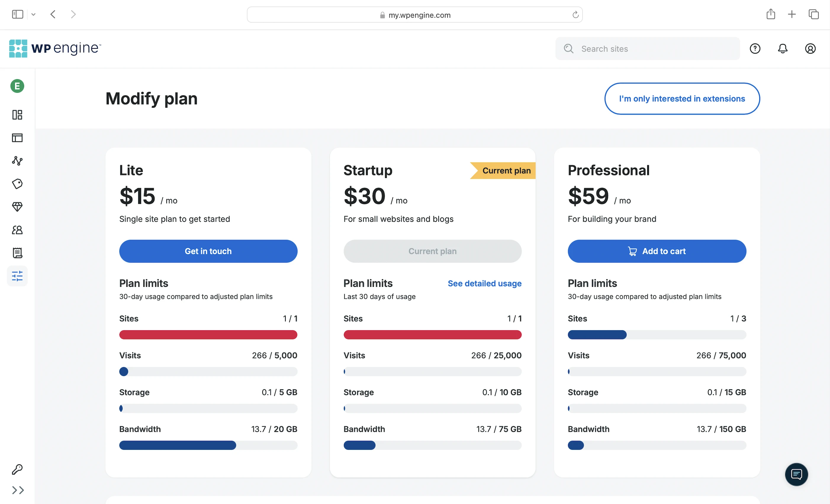Open the help question mark icon

(x=755, y=49)
